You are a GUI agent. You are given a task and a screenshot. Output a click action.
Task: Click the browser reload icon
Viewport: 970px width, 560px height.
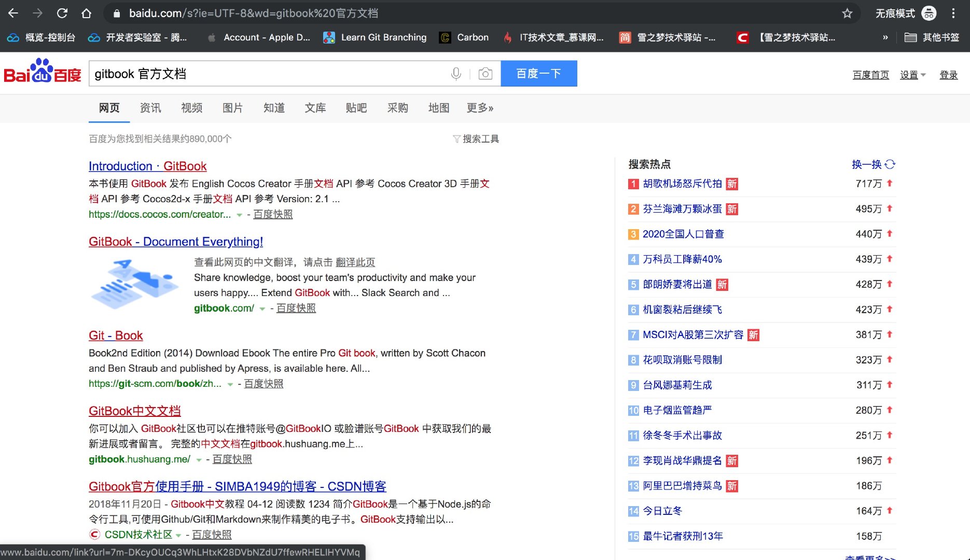tap(62, 13)
